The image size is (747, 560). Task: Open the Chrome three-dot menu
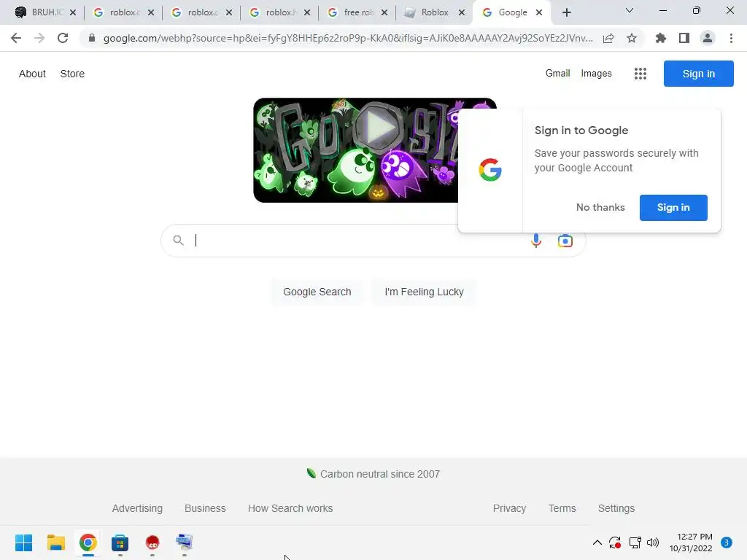(731, 38)
